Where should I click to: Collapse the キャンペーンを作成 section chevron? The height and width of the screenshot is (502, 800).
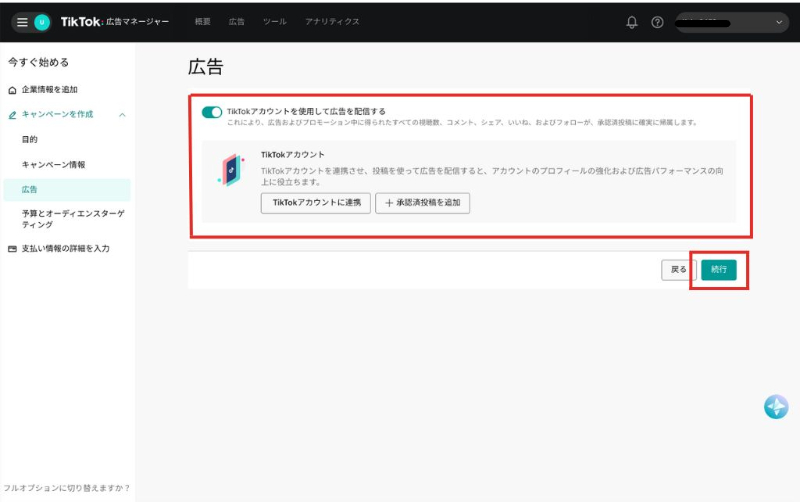point(122,115)
